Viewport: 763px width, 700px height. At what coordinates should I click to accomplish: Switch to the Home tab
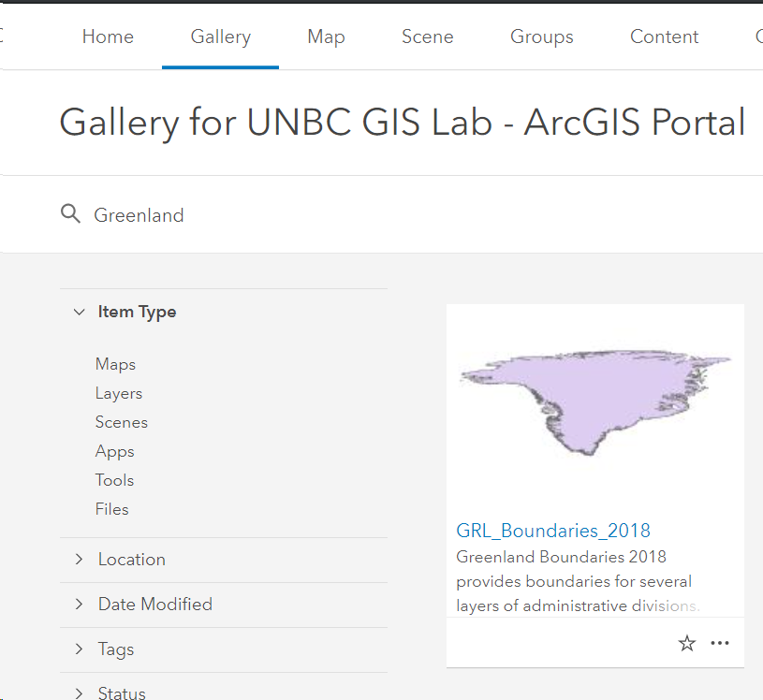click(x=108, y=36)
